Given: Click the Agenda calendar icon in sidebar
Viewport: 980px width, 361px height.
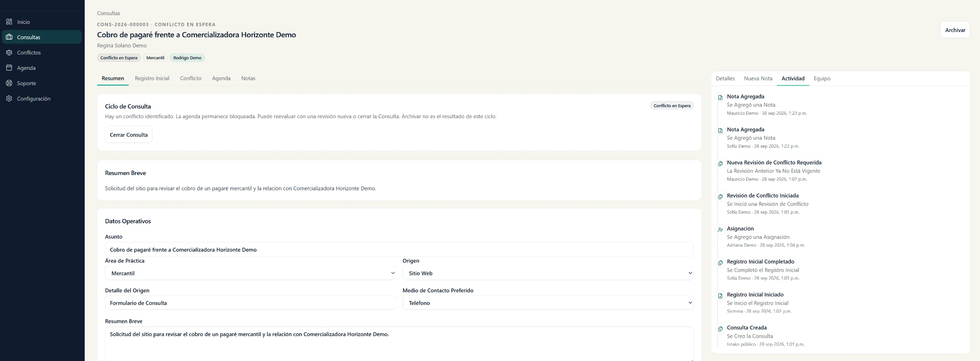Looking at the screenshot, I should pos(9,67).
